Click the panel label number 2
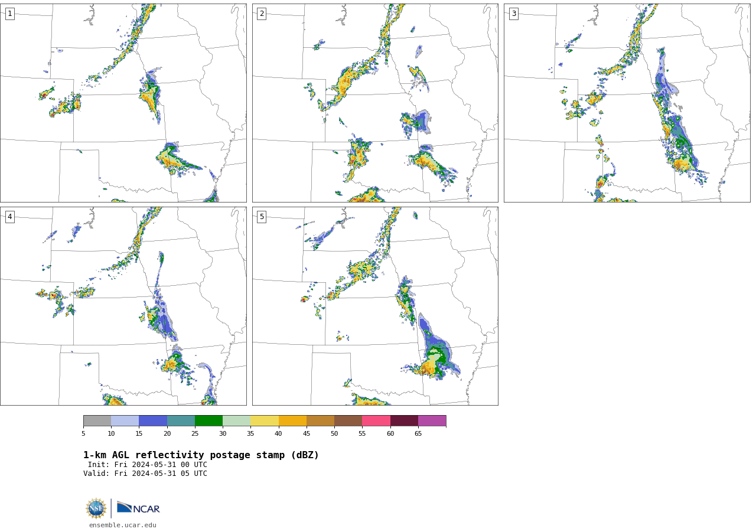 pyautogui.click(x=262, y=14)
